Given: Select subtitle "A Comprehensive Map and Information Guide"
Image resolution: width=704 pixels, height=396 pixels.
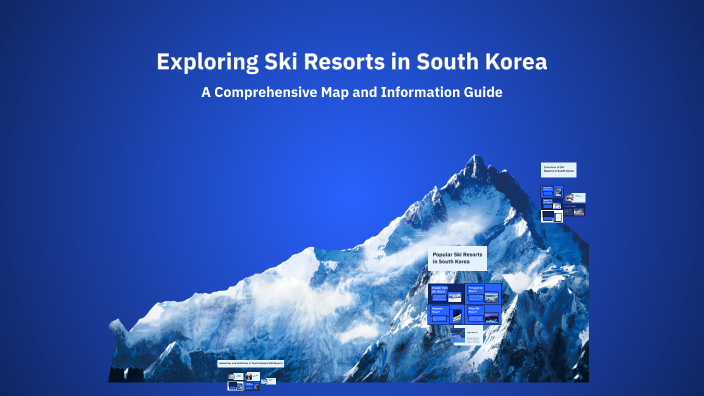Looking at the screenshot, I should (x=352, y=92).
